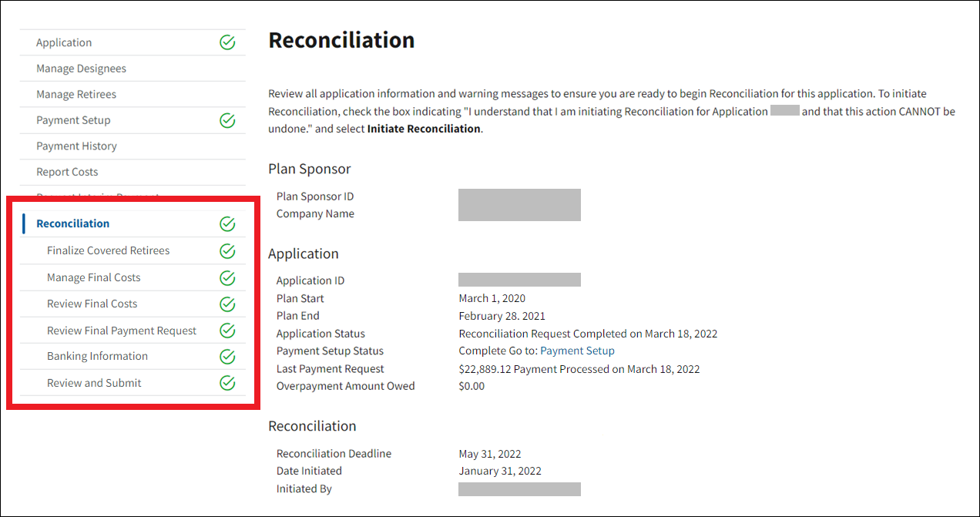Click the green checkmark beside Application
The width and height of the screenshot is (980, 517).
coord(227,43)
